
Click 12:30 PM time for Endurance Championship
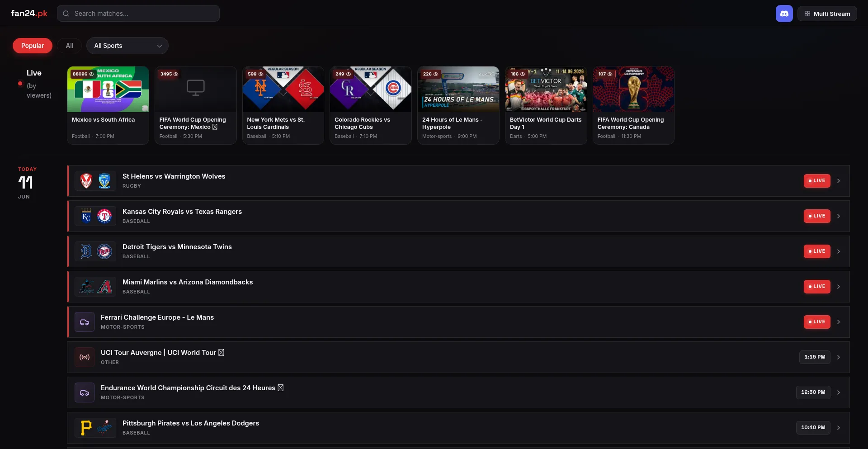pos(813,392)
